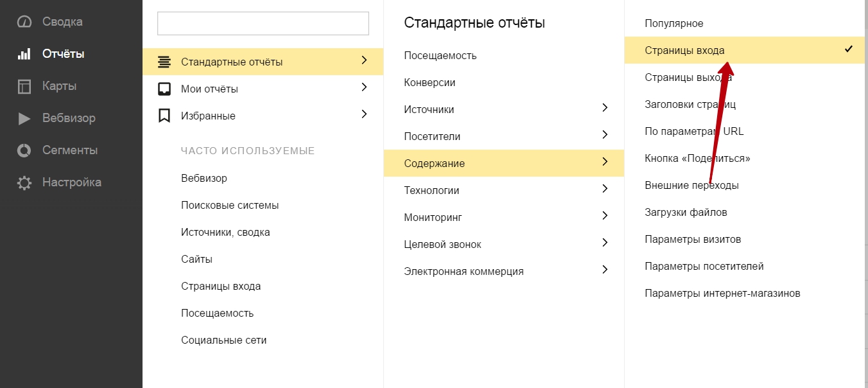Open the Конверсии report item
This screenshot has height=388, width=868.
click(x=430, y=82)
